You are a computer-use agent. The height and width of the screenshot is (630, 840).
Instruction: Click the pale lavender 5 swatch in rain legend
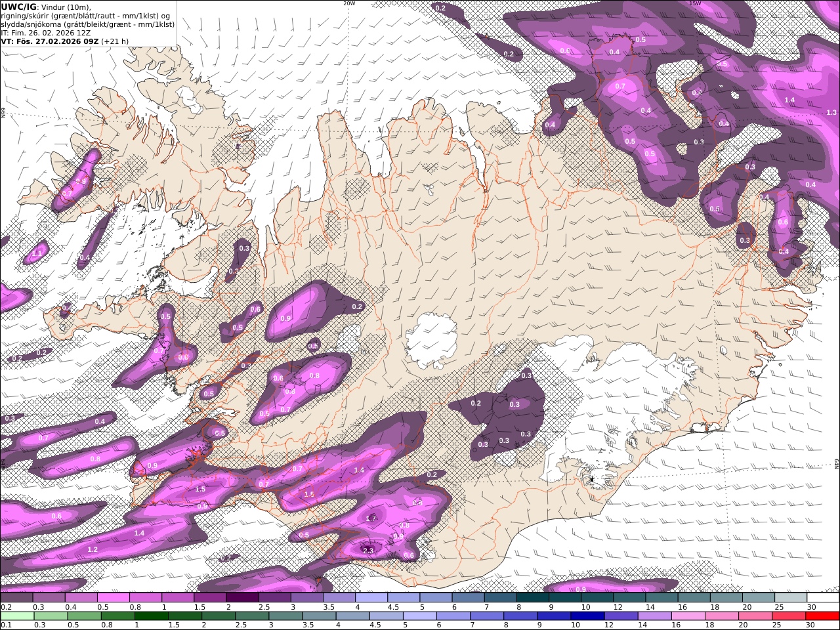[x=419, y=616]
